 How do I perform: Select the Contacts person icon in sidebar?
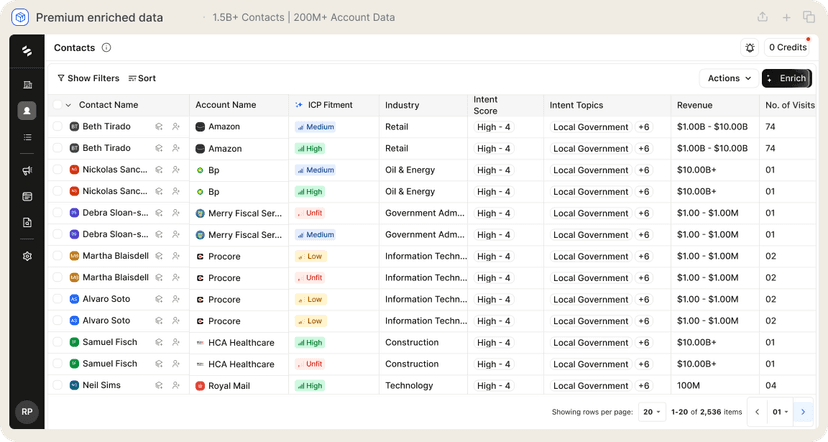click(27, 111)
